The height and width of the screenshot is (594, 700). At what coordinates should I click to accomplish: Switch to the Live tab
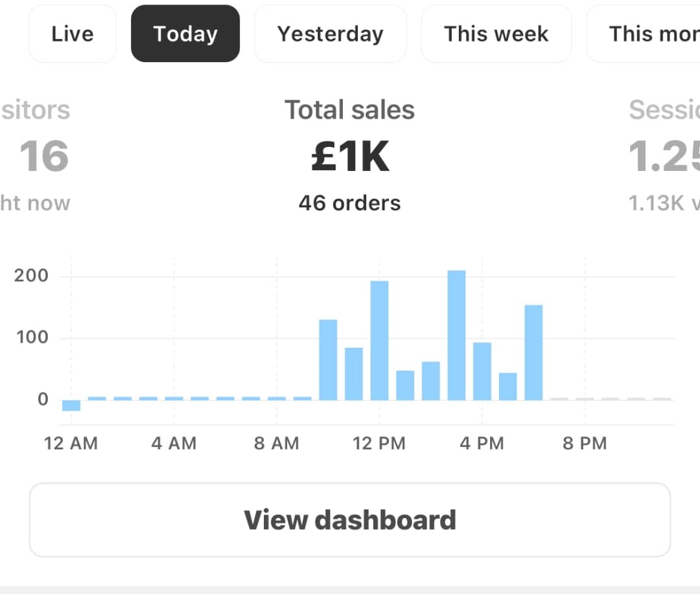[x=73, y=34]
